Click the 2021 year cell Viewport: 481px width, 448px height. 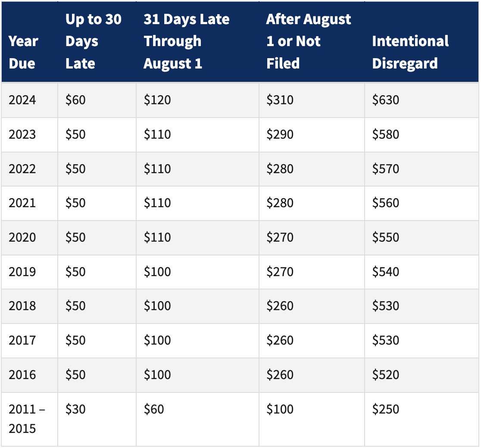(22, 203)
